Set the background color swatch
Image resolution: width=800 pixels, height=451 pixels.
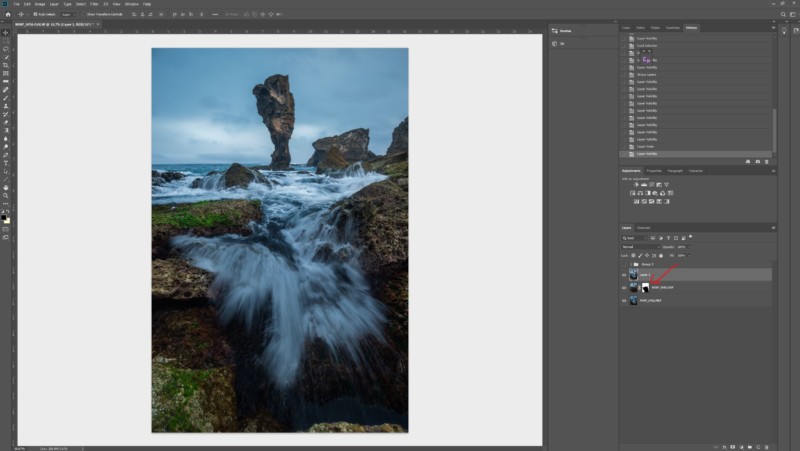coord(7,221)
